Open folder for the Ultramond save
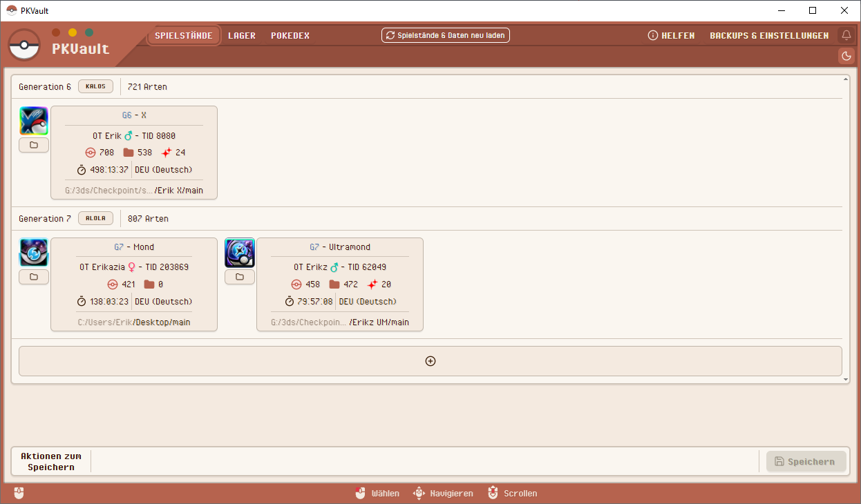The width and height of the screenshot is (861, 504). pos(240,277)
